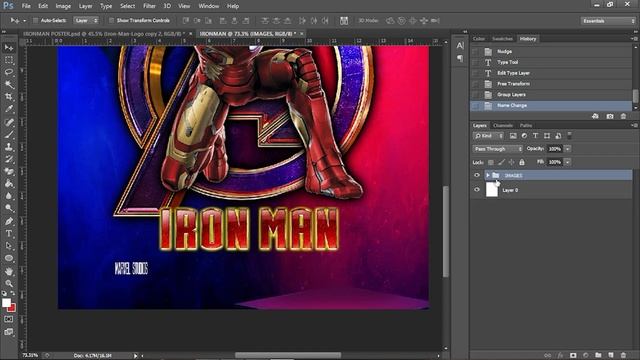Click the foreground color swatch
Screen dimensions: 640x360
(6, 303)
